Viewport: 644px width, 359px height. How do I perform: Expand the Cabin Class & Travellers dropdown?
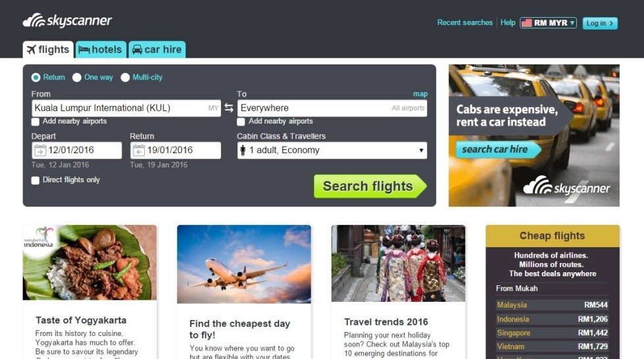click(x=332, y=151)
